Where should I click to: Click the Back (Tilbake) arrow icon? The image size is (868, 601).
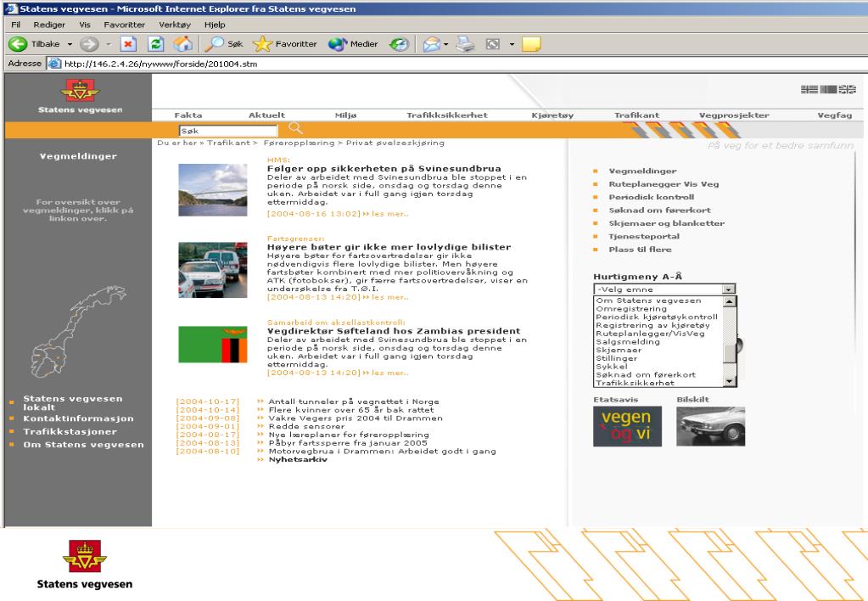click(18, 44)
